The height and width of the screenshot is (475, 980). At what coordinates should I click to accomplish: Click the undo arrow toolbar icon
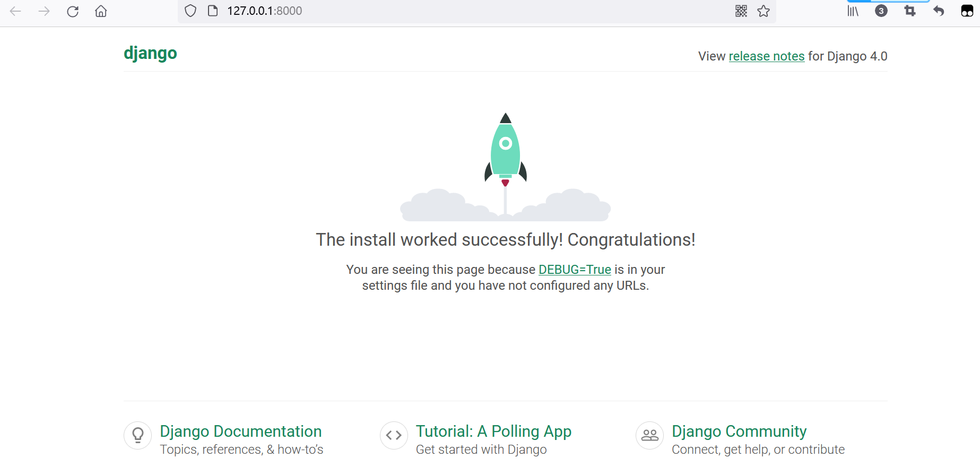(939, 11)
